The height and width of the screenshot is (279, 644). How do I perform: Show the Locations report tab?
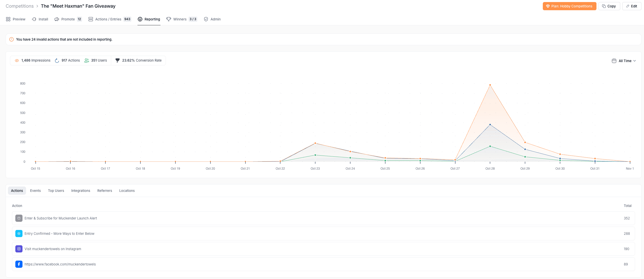pyautogui.click(x=127, y=191)
